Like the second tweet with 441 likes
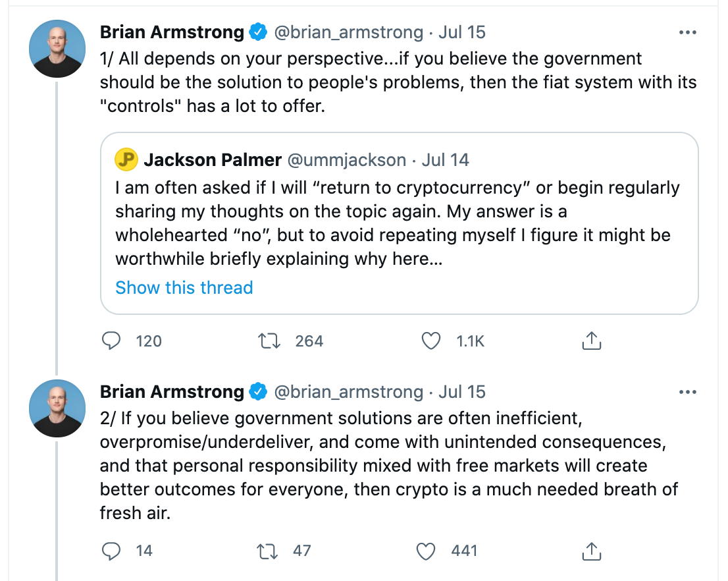 pyautogui.click(x=427, y=551)
